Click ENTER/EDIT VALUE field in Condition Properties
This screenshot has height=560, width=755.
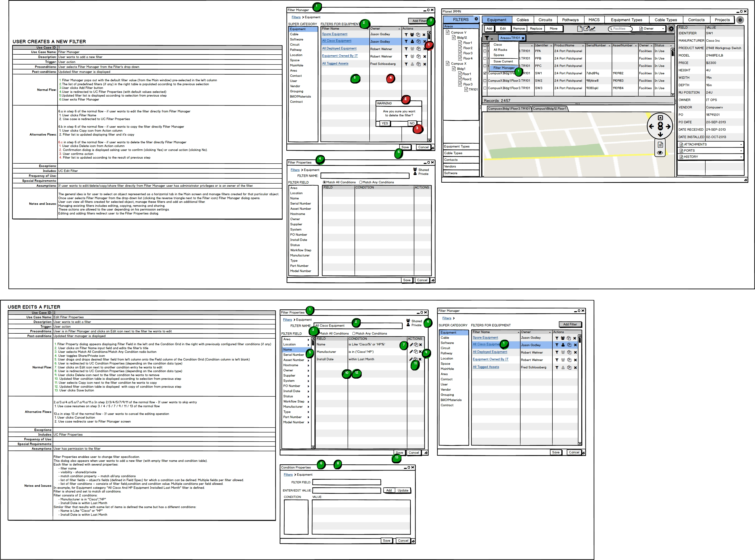tap(347, 491)
